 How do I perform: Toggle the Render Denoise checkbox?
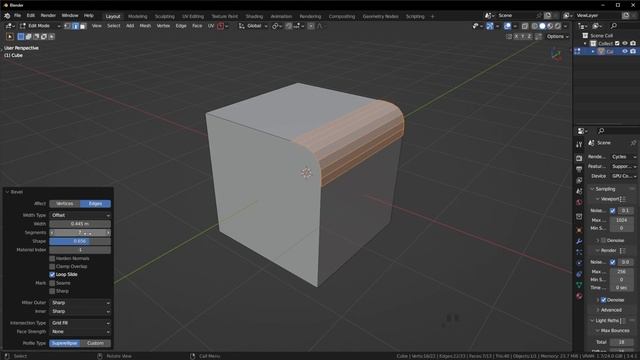pos(603,300)
